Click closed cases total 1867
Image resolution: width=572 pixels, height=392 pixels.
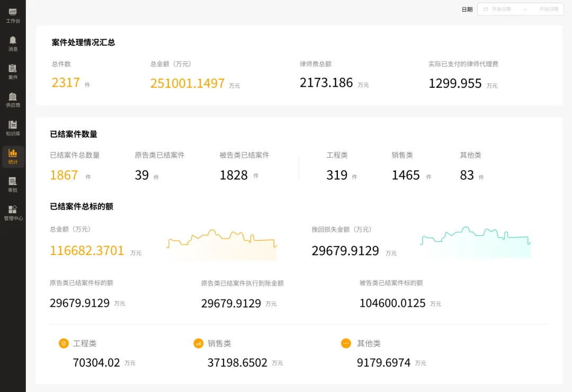[64, 175]
